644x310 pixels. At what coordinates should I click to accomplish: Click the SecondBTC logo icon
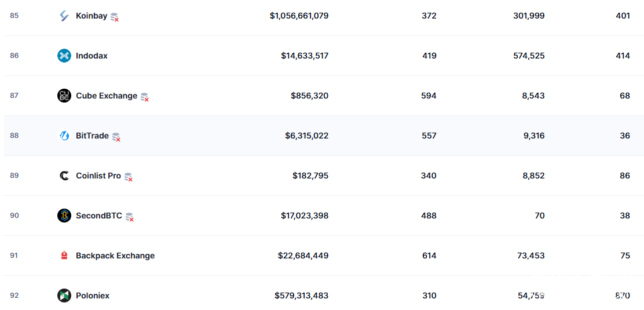tap(64, 216)
